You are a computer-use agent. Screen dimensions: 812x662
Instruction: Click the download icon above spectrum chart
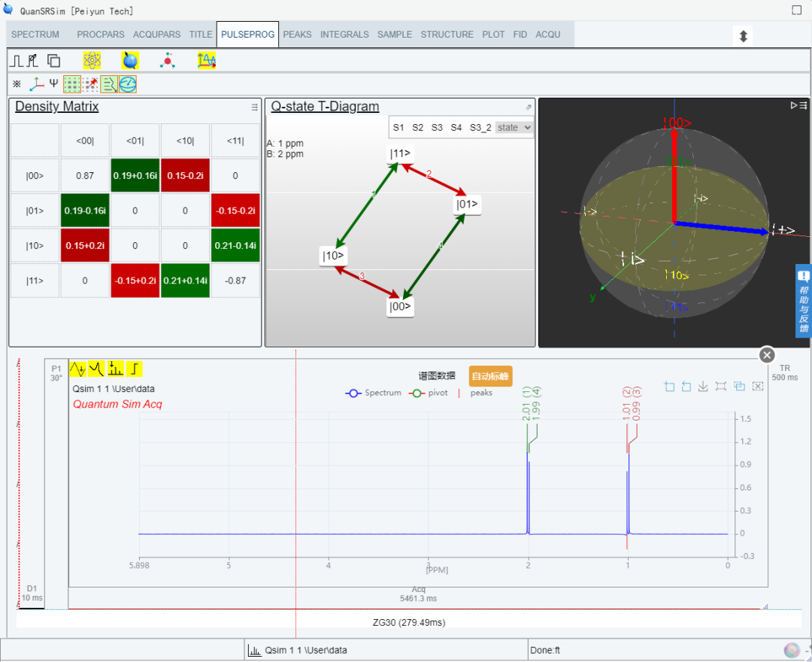click(x=703, y=387)
